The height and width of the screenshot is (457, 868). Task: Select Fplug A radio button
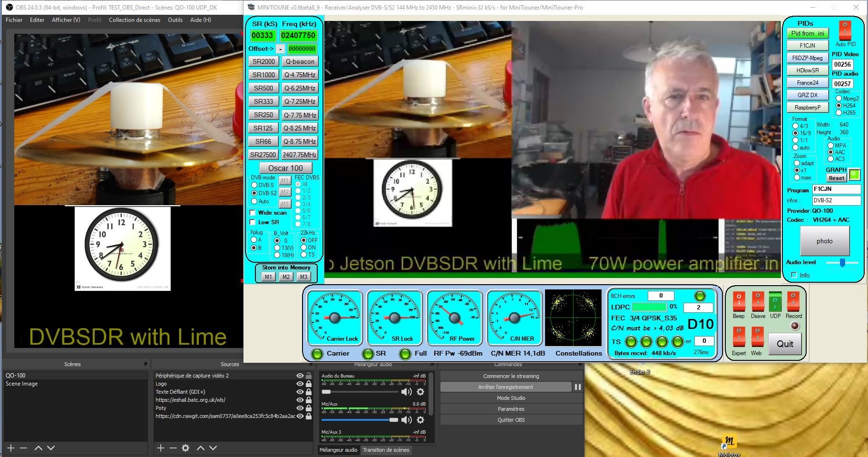coord(254,240)
